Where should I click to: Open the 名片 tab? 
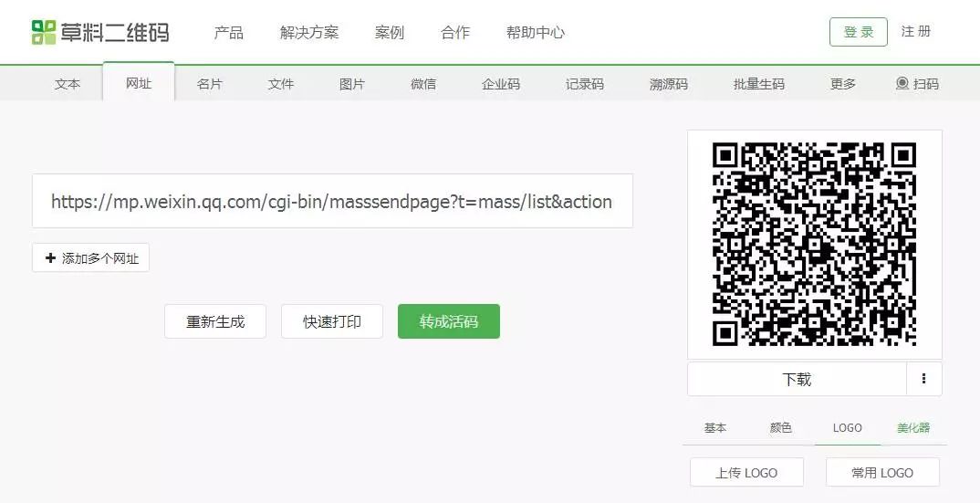(x=209, y=84)
